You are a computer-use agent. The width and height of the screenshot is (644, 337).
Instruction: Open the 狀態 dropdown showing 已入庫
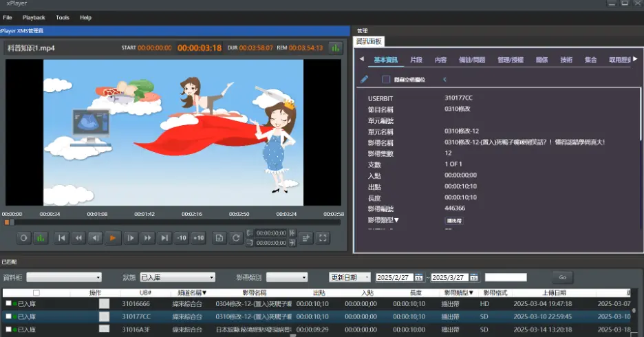point(177,277)
